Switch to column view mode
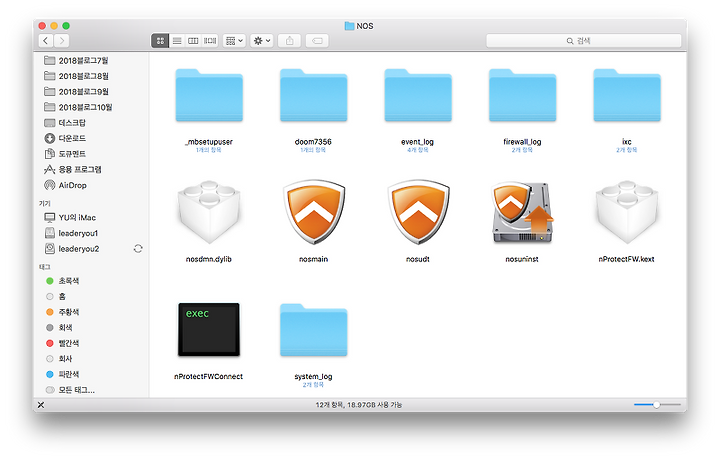 click(x=193, y=41)
